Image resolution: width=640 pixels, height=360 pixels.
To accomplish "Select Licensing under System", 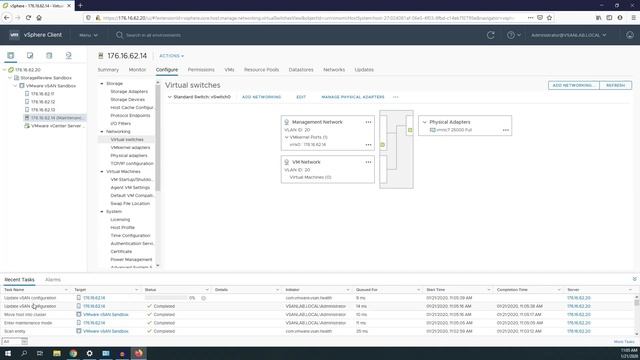I will coord(120,220).
